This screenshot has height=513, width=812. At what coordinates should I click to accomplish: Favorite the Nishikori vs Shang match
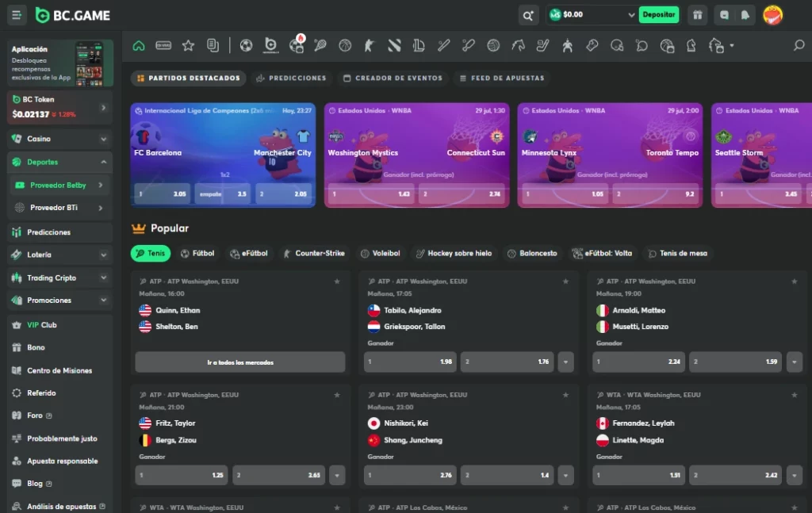pos(565,395)
